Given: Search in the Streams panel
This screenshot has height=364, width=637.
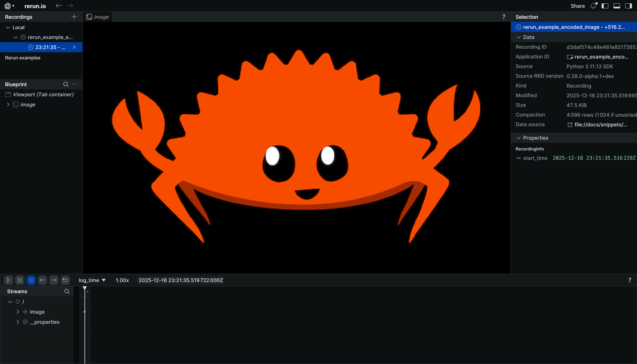Looking at the screenshot, I should [67, 291].
